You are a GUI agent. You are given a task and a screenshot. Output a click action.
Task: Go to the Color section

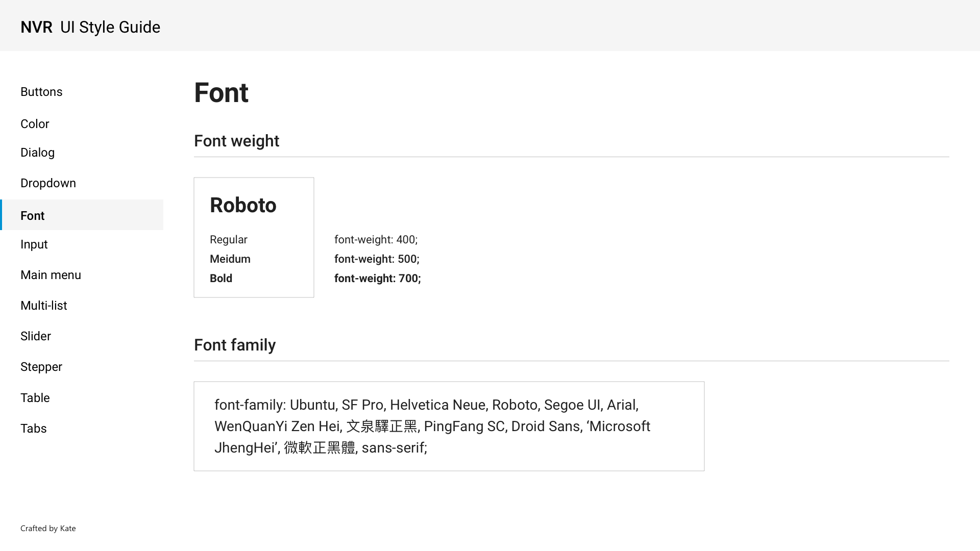click(35, 124)
